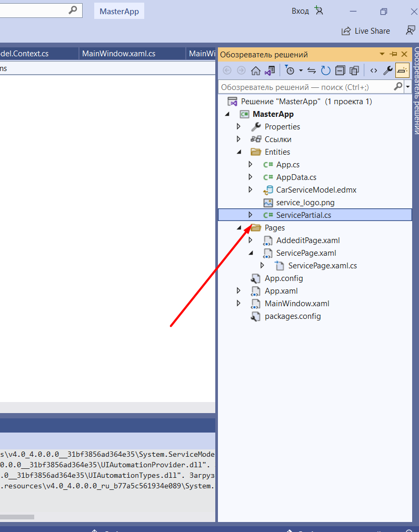Expand App.xaml node
The height and width of the screenshot is (532, 419).
click(x=238, y=290)
